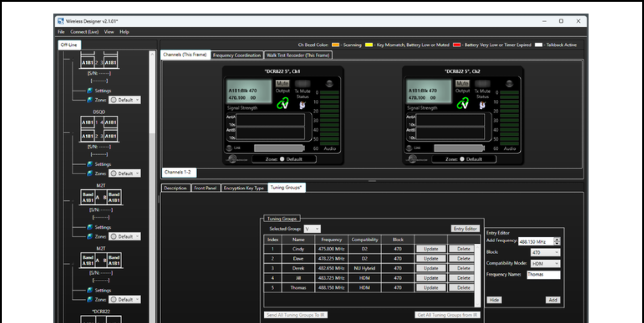
Task: Open the Selected Group dropdown
Action: tap(312, 229)
